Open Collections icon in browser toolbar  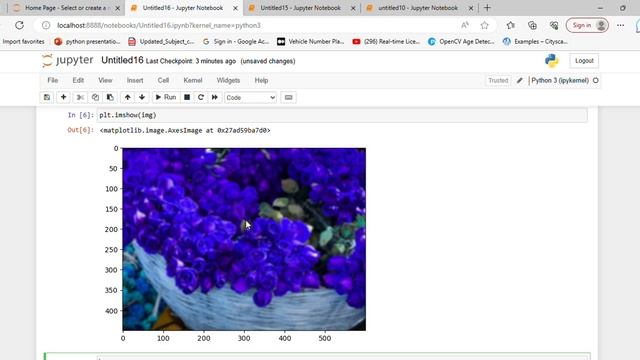point(532,25)
